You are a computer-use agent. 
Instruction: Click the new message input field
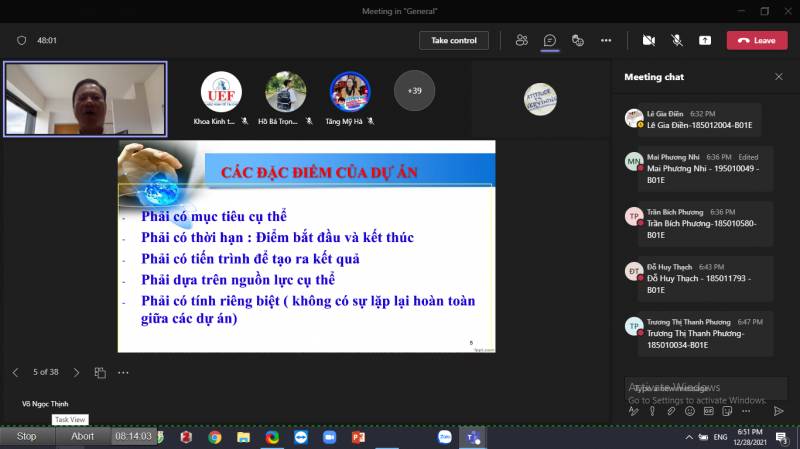pos(706,388)
